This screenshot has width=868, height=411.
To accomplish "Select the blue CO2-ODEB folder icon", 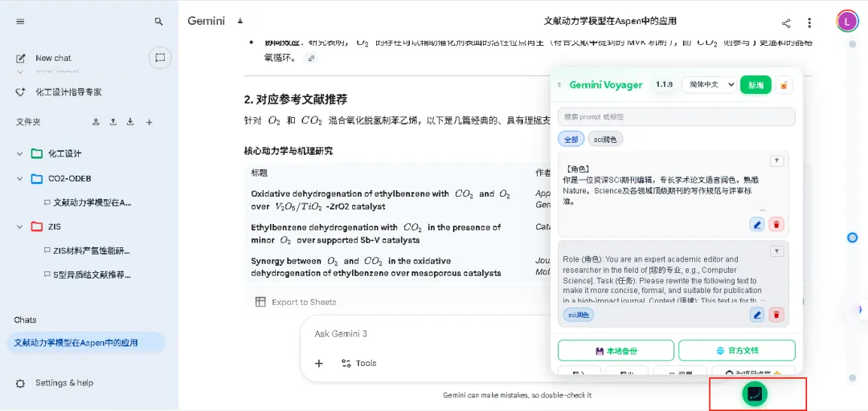I will point(36,179).
